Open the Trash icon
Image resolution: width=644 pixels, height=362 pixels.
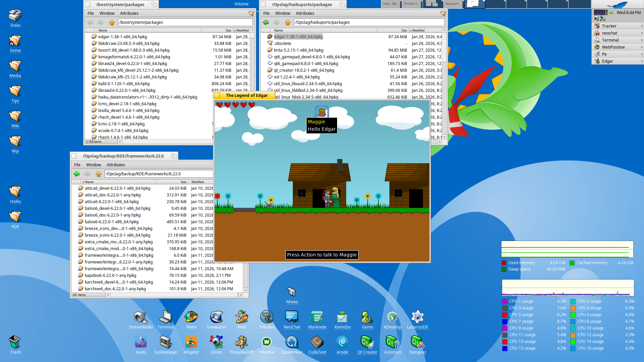[x=15, y=343]
